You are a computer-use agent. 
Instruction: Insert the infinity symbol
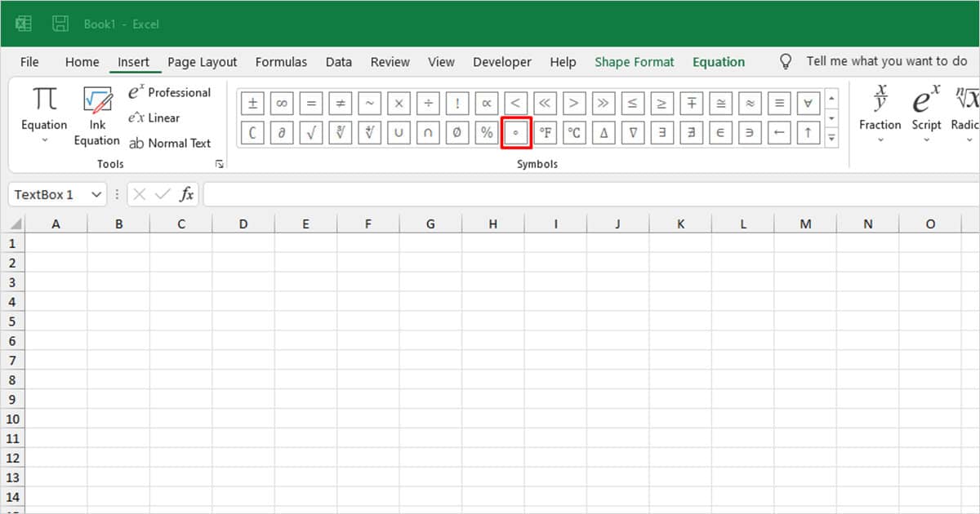pyautogui.click(x=282, y=103)
